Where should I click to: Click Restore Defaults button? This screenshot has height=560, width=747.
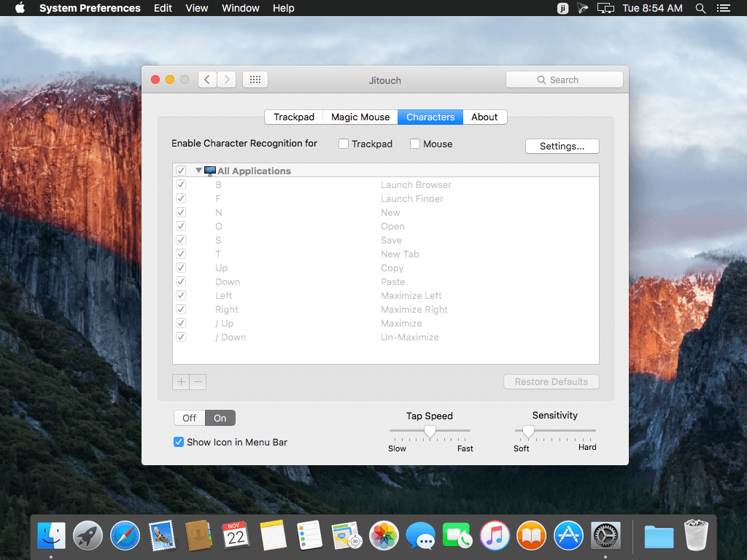pos(551,382)
